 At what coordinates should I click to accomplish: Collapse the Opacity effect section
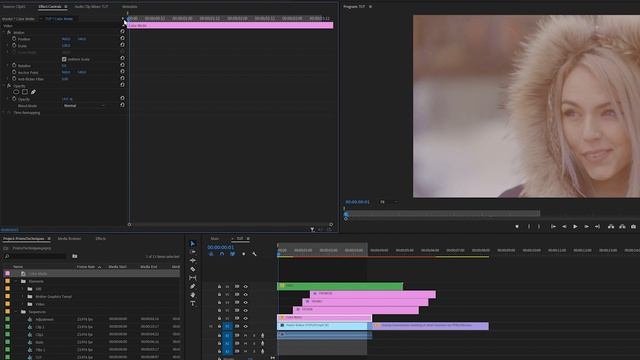click(4, 86)
